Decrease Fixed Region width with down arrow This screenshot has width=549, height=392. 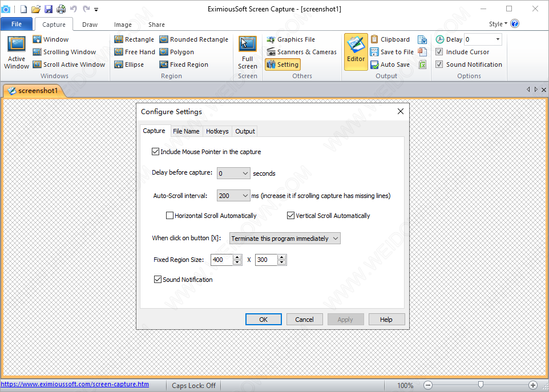click(237, 262)
